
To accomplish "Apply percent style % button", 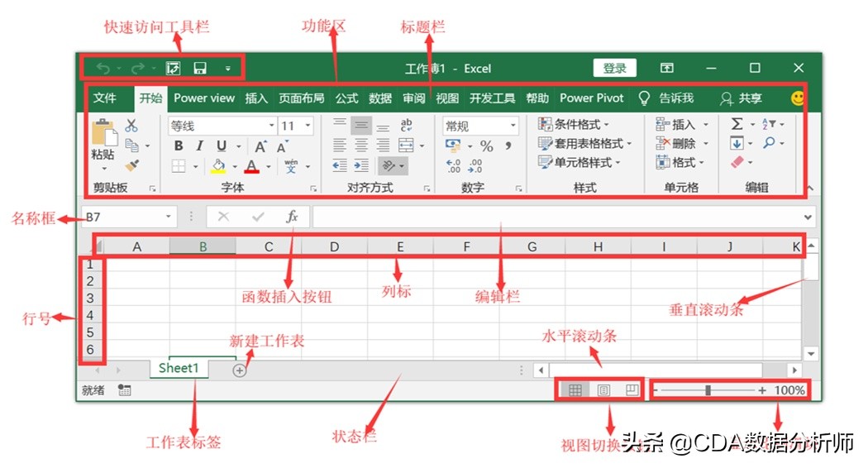I will pyautogui.click(x=487, y=146).
